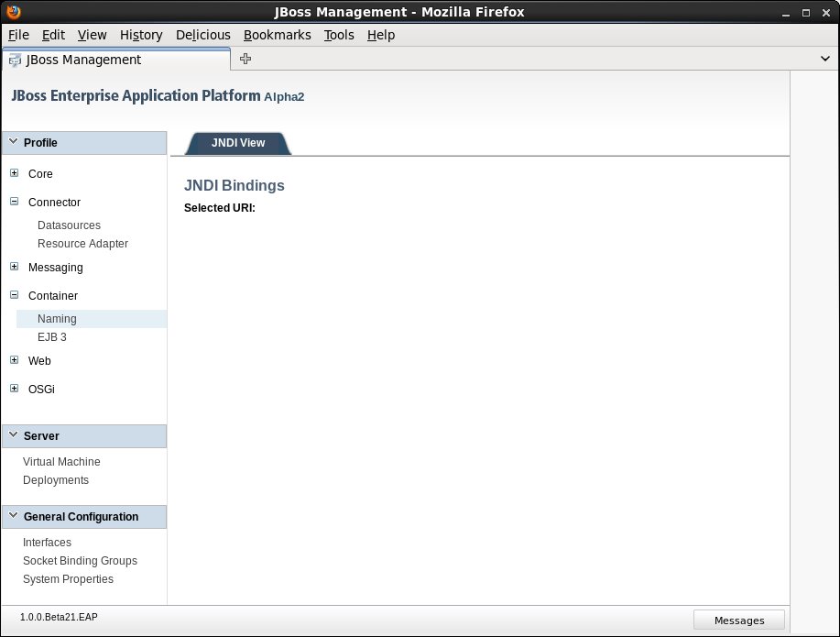Click the Firefox icon in title bar
This screenshot has height=637, width=840.
pos(14,11)
